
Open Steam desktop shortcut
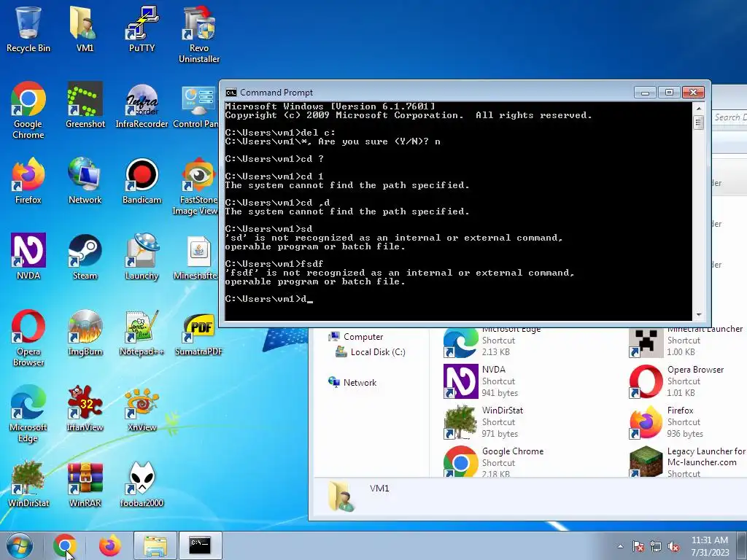[x=85, y=256]
